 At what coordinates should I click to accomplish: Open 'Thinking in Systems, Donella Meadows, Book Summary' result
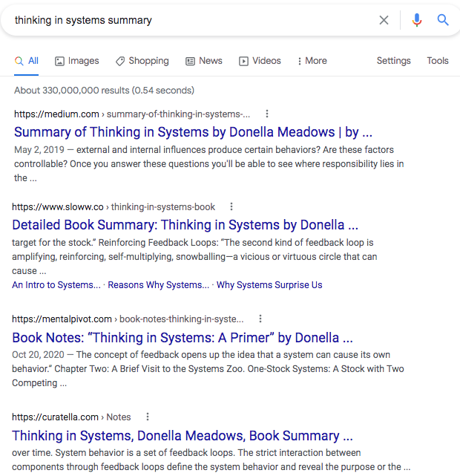point(183,436)
